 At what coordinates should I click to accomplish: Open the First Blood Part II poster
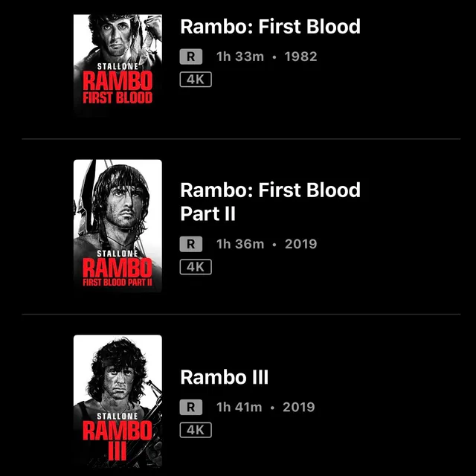pyautogui.click(x=118, y=225)
